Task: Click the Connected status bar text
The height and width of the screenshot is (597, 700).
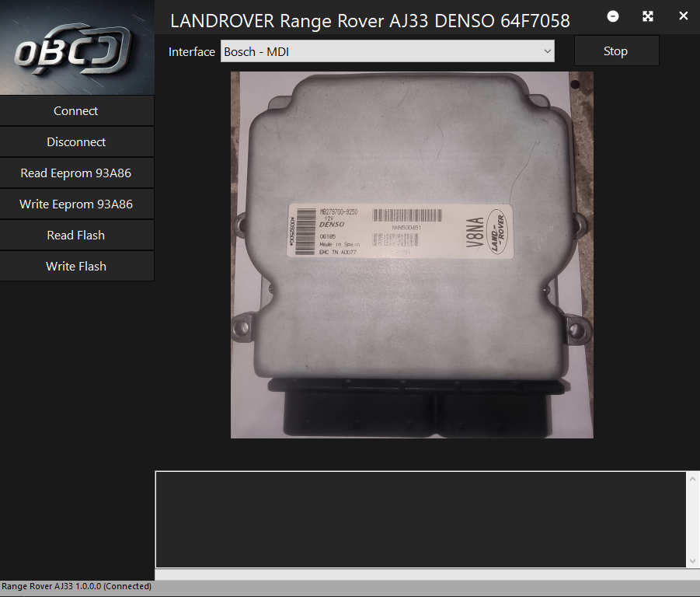Action: click(x=76, y=587)
